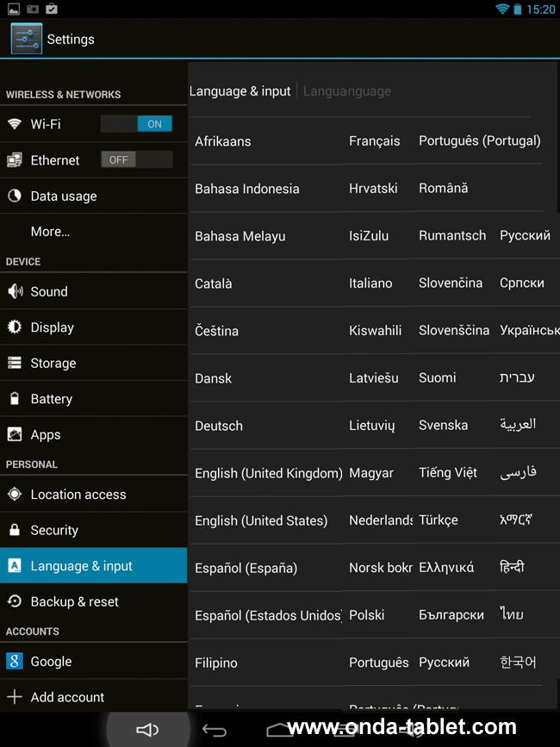Tap the Apps icon in sidebar
This screenshot has height=747, width=560.
click(x=15, y=434)
